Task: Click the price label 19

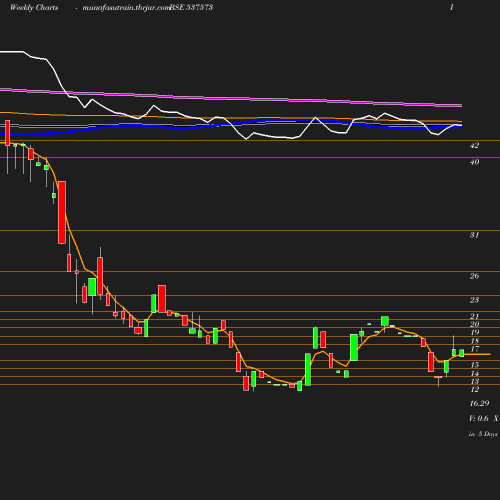Action: pyautogui.click(x=475, y=332)
